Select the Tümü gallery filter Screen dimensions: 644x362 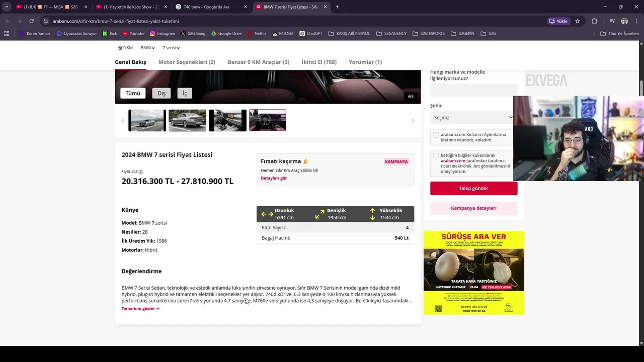pyautogui.click(x=133, y=93)
